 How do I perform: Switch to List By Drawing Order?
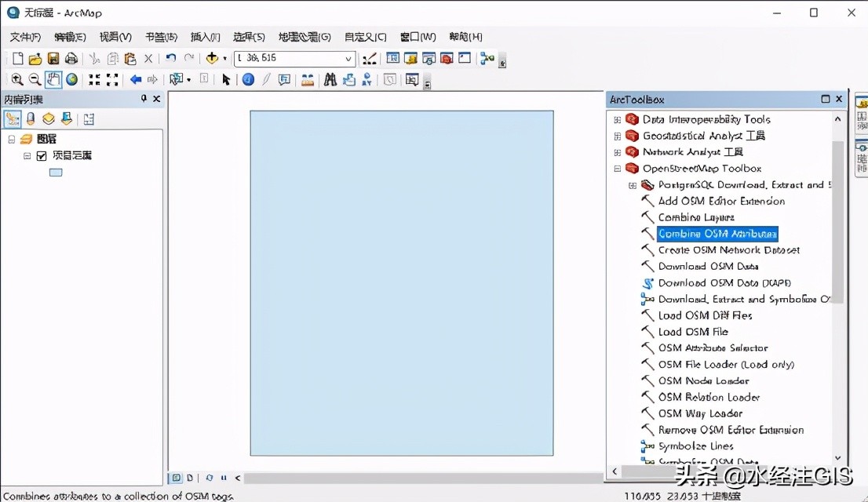pyautogui.click(x=13, y=119)
